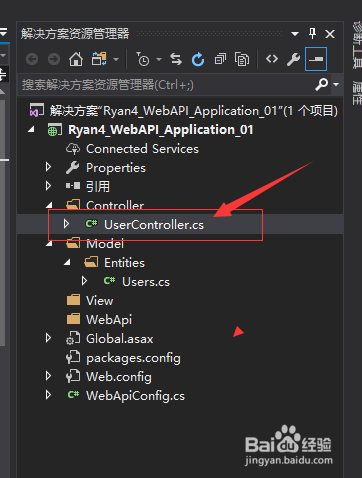Click the Solution Explorer search box
Image resolution: width=362 pixels, height=478 pixels.
point(167,85)
